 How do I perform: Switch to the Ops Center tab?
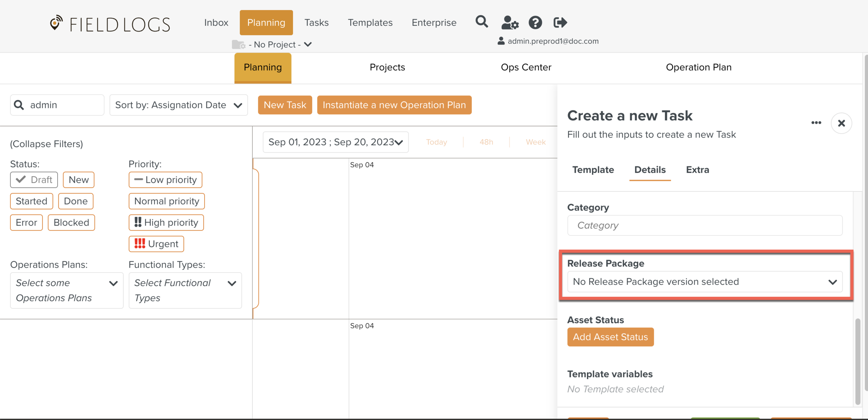[526, 67]
